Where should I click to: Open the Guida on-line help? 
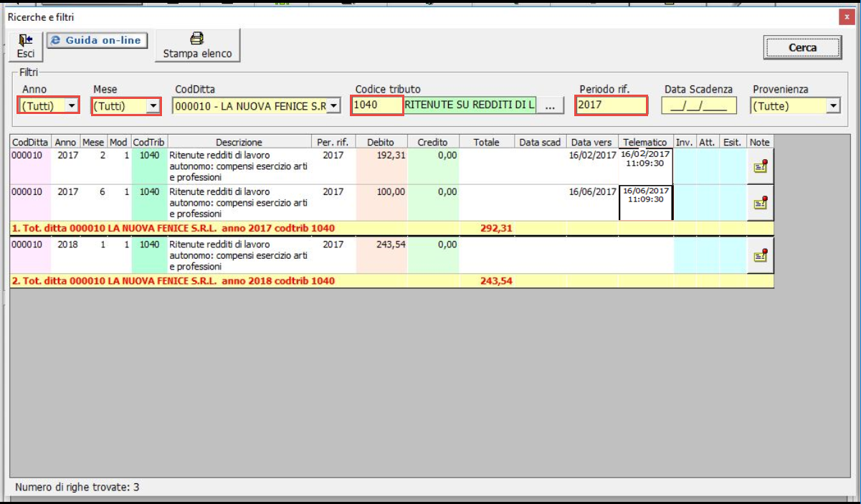(x=97, y=41)
